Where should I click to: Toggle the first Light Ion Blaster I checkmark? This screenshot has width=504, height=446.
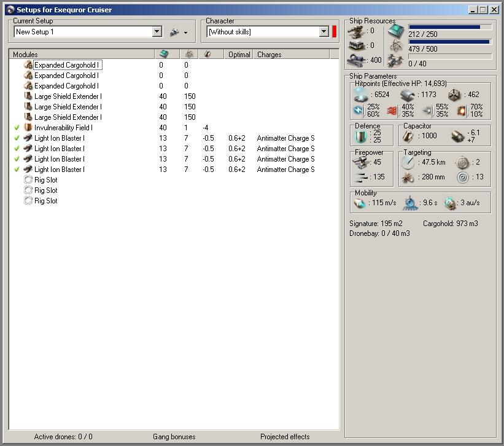click(17, 138)
